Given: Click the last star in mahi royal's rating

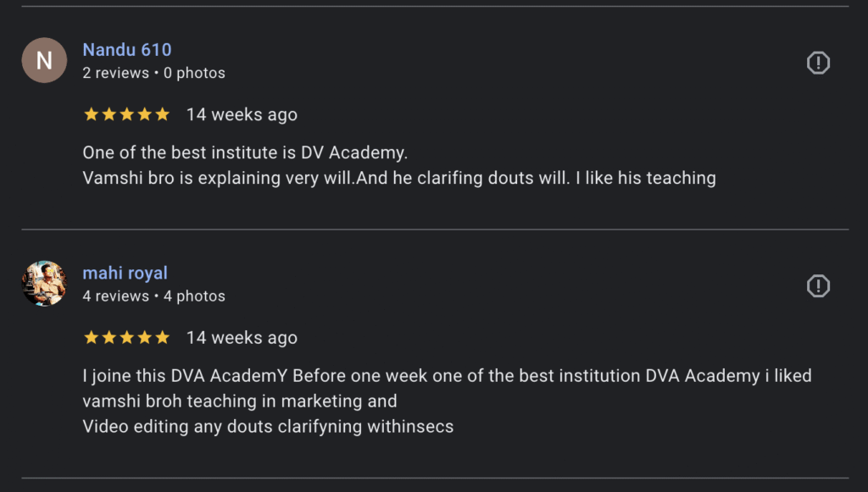Looking at the screenshot, I should click(162, 338).
